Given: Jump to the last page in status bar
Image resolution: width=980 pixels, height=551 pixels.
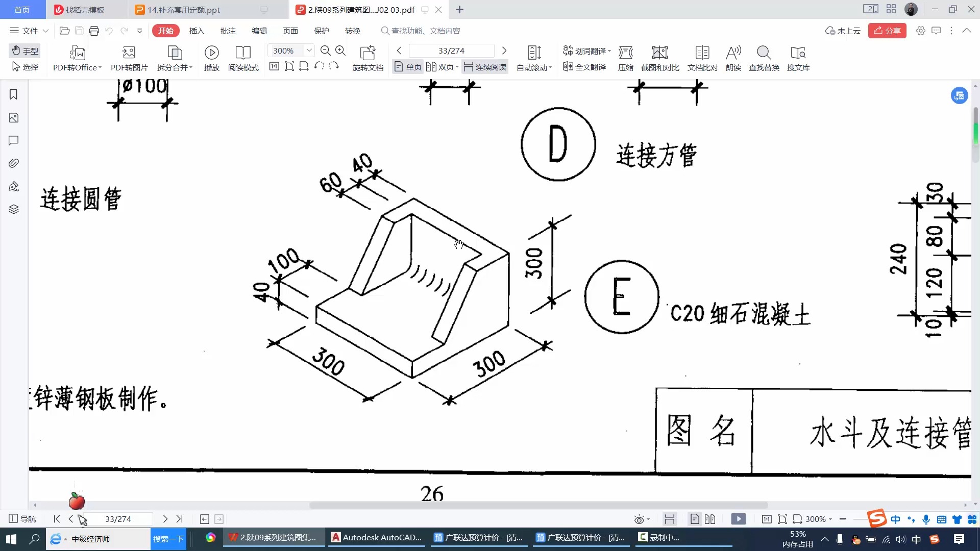Looking at the screenshot, I should click(x=179, y=519).
